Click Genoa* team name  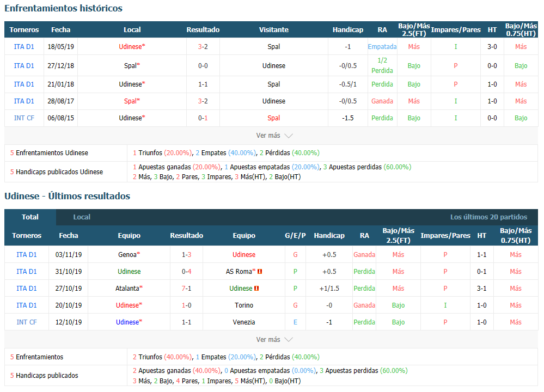[x=129, y=255]
